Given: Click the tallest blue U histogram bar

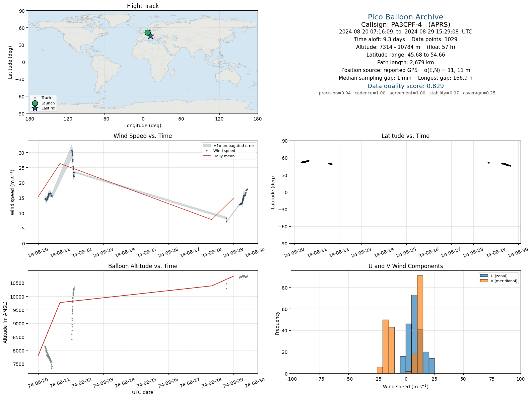Looking at the screenshot, I should click(x=414, y=334).
